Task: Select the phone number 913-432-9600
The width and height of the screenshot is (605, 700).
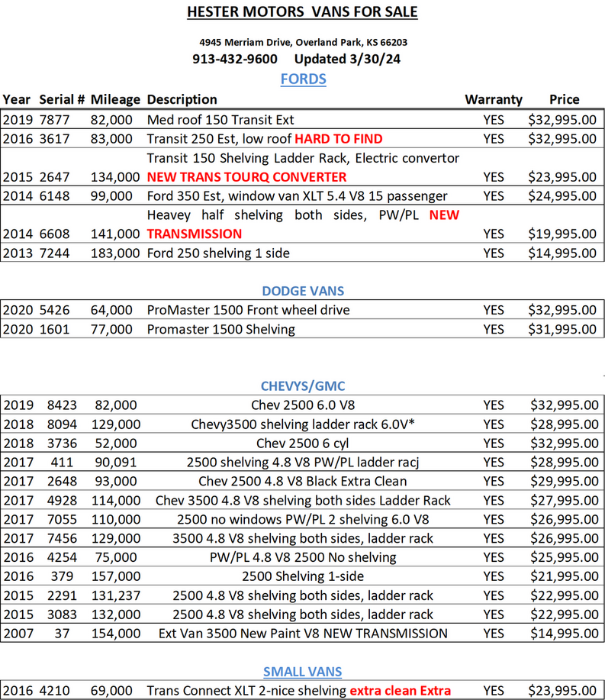Action: tap(235, 59)
